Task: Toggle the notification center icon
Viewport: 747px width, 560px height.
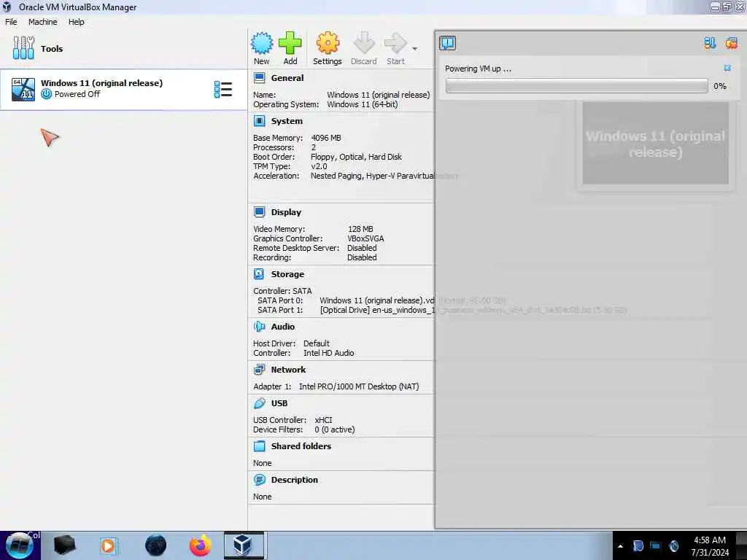Action: coord(447,43)
